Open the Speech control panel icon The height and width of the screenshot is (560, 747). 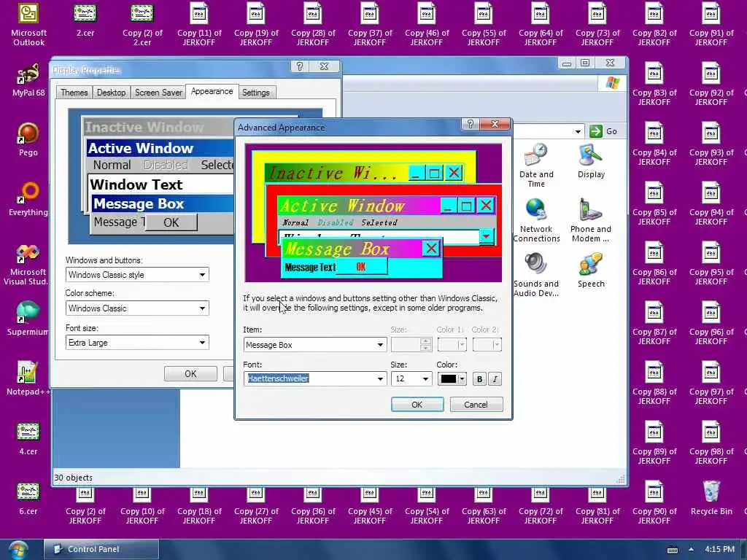(591, 271)
